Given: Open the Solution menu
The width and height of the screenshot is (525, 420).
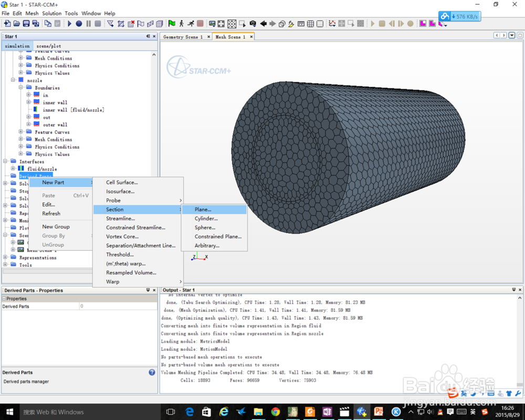Looking at the screenshot, I should click(x=51, y=14).
